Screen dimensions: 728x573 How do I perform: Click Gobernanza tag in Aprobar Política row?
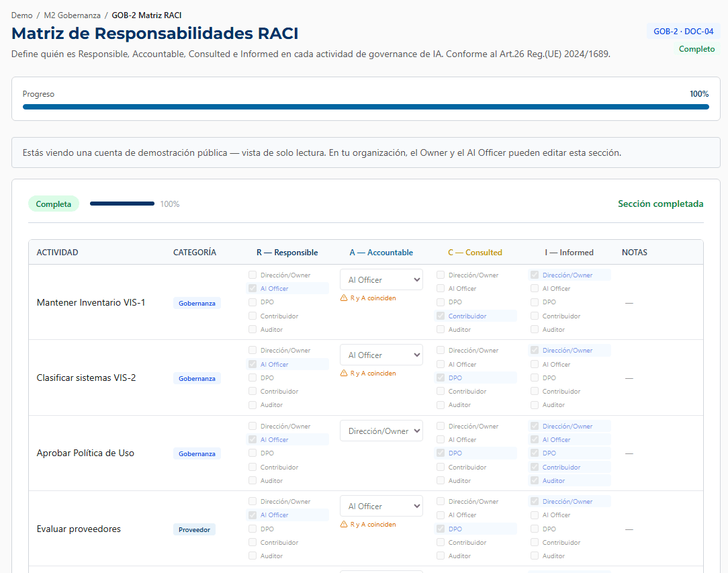(197, 453)
